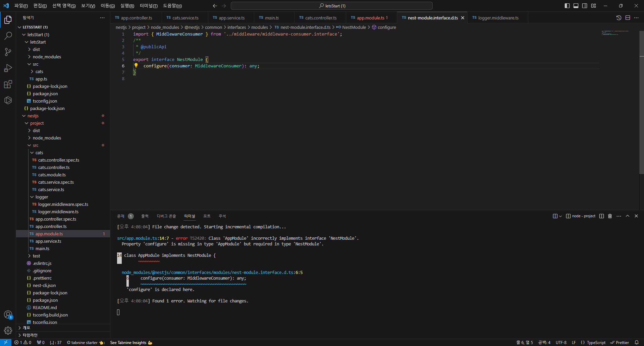This screenshot has width=644, height=346.
Task: Open the VS Code logo application menu
Action: click(6, 6)
